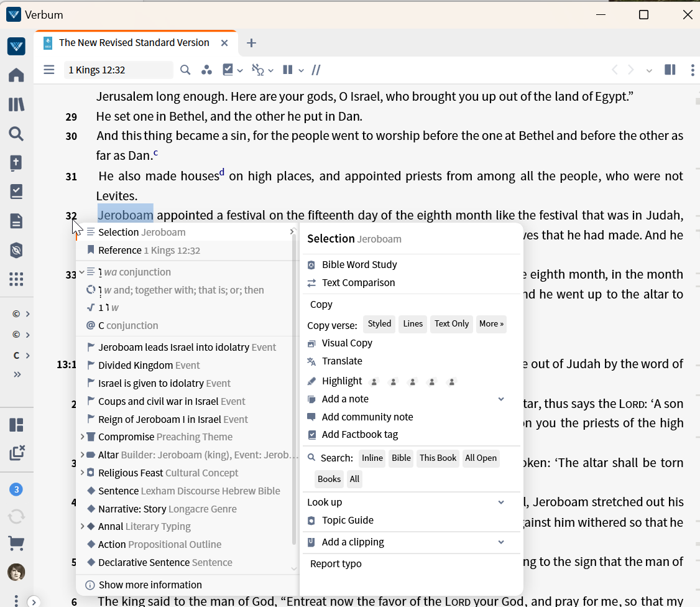700x607 pixels.
Task: Click the Verbum logo in sidebar
Action: [x=16, y=47]
